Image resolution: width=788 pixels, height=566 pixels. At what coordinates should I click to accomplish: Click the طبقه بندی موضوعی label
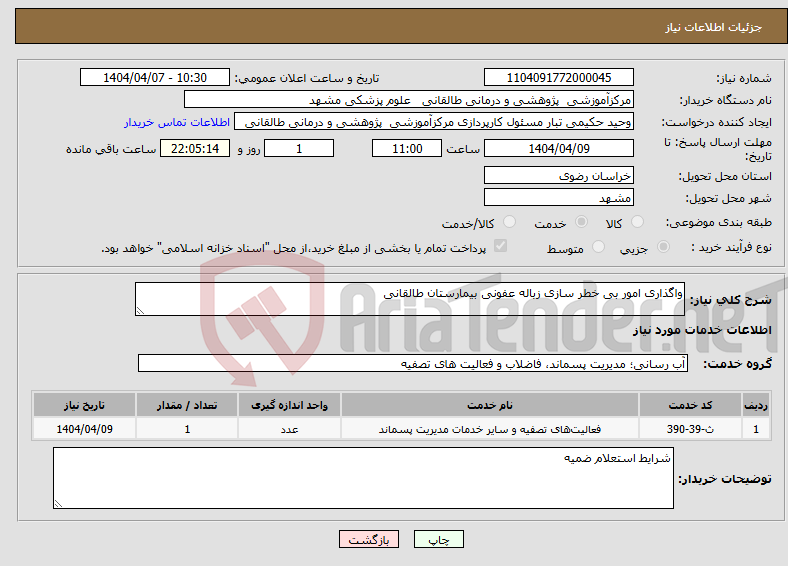point(719,222)
